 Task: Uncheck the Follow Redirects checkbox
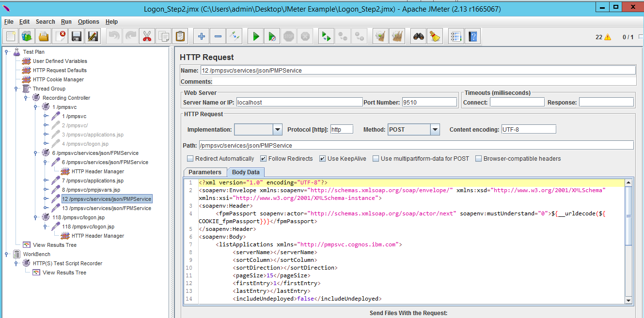263,158
